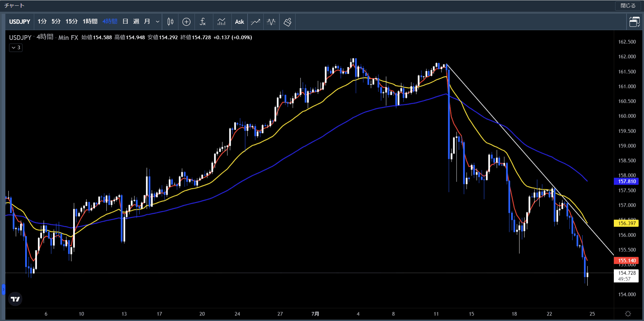Open the candlestick chart type selector
Viewport: 644px width, 321px height.
(170, 22)
